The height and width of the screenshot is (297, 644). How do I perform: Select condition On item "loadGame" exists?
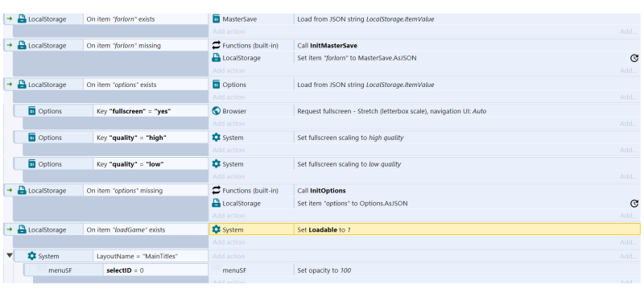[146, 229]
